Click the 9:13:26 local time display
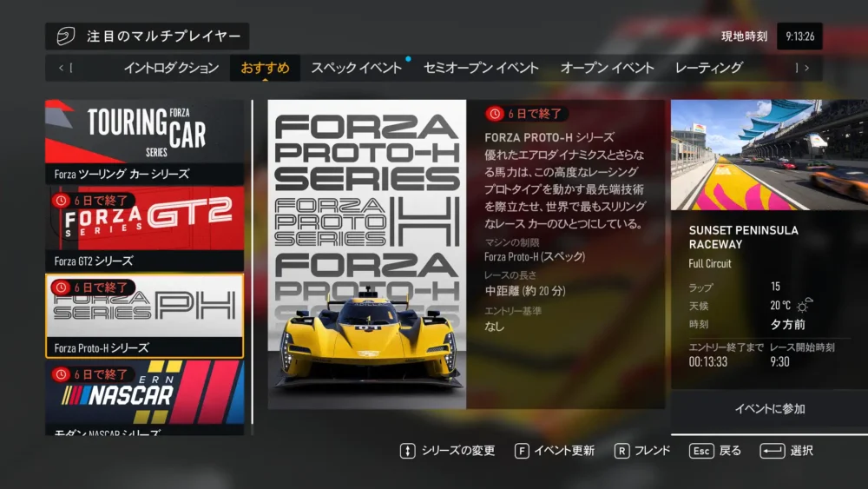868x489 pixels. click(x=800, y=36)
